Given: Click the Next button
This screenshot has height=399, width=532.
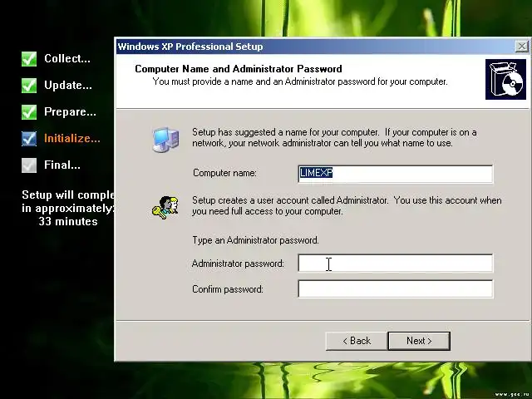Looking at the screenshot, I should (x=419, y=341).
